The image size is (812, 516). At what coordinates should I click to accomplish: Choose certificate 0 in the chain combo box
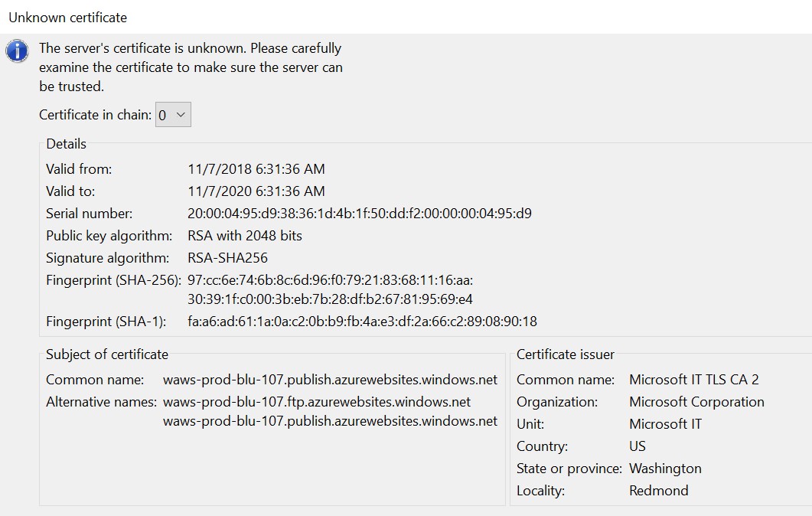tap(165, 114)
